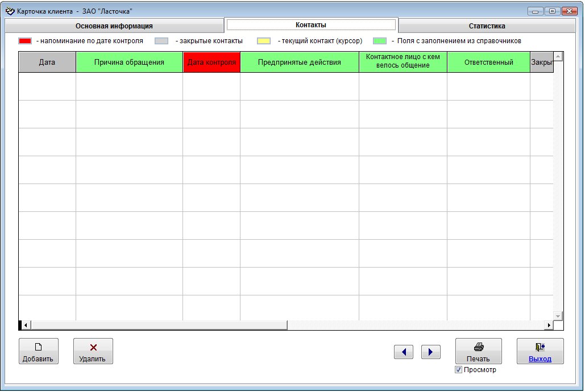585x392 pixels.
Task: Click the first empty cell under Дата
Action: (x=47, y=86)
